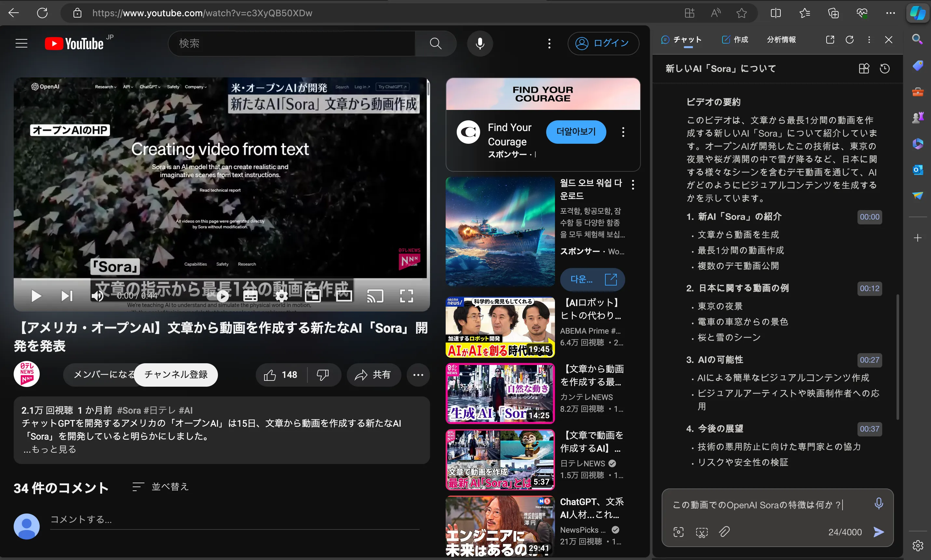Viewport: 931px width, 560px height.
Task: Toggle the split screen icon in toolbar
Action: (776, 13)
